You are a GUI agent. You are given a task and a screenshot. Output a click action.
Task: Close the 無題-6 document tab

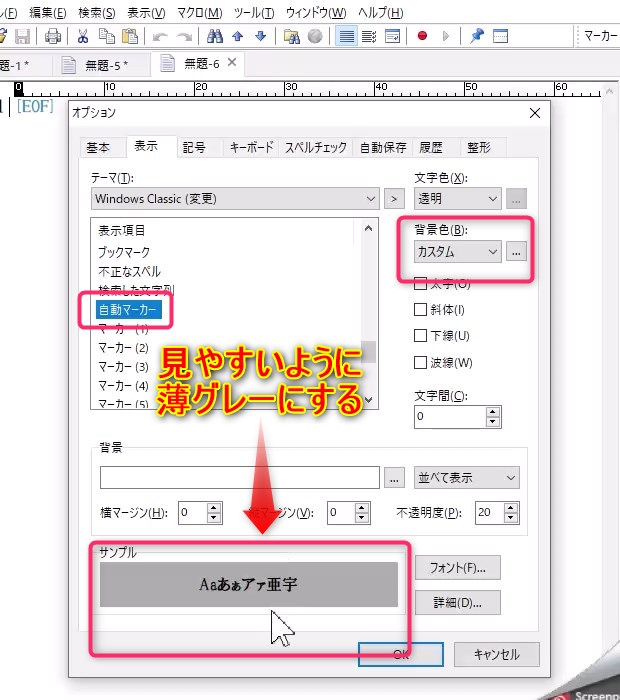pos(232,62)
